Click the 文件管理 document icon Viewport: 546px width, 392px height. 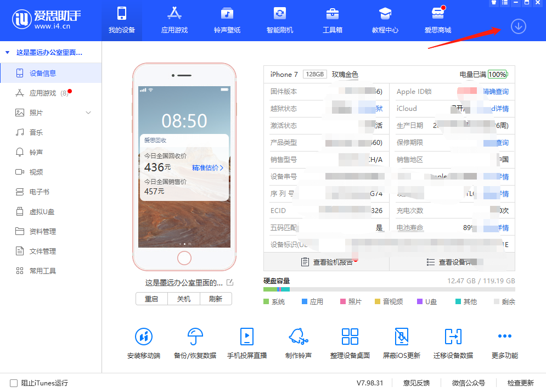pos(20,251)
